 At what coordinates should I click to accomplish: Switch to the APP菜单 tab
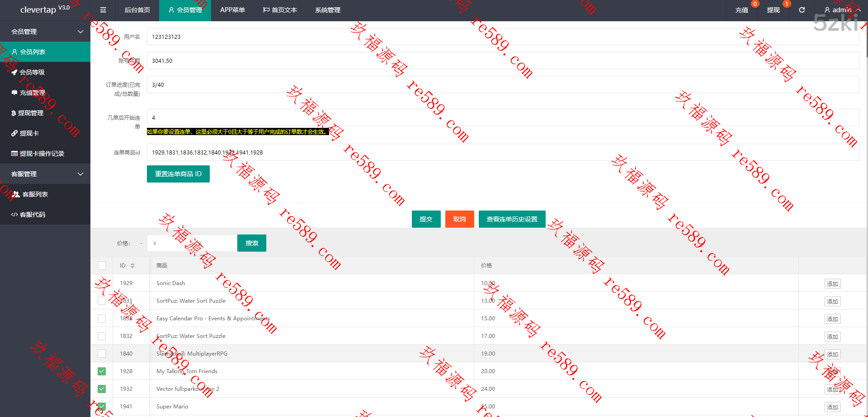coord(232,10)
